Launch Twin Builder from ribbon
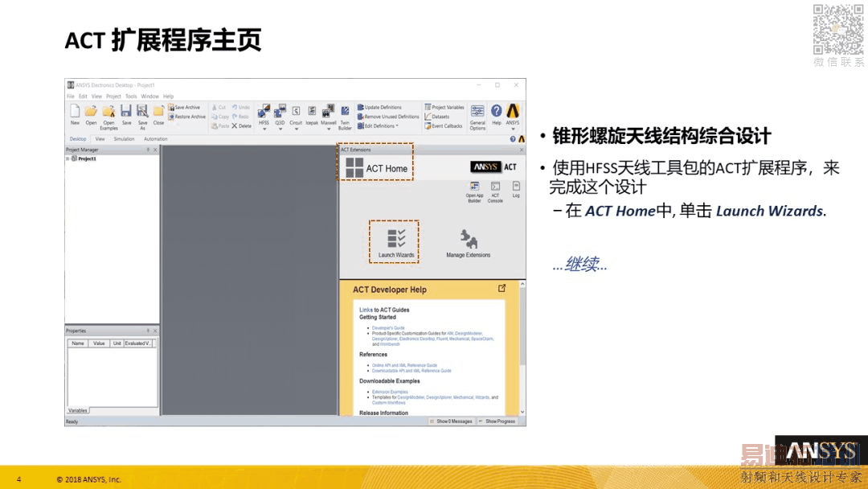 click(345, 117)
